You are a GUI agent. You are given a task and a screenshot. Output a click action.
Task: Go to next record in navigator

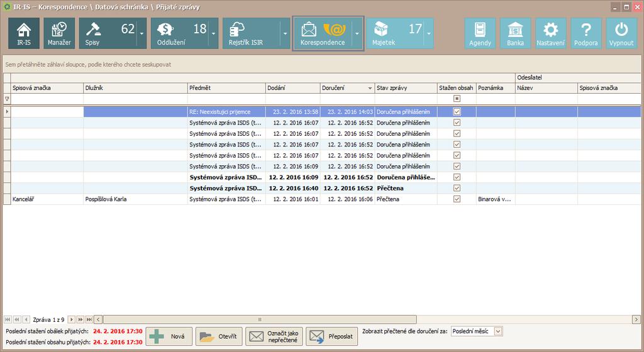[x=72, y=319]
